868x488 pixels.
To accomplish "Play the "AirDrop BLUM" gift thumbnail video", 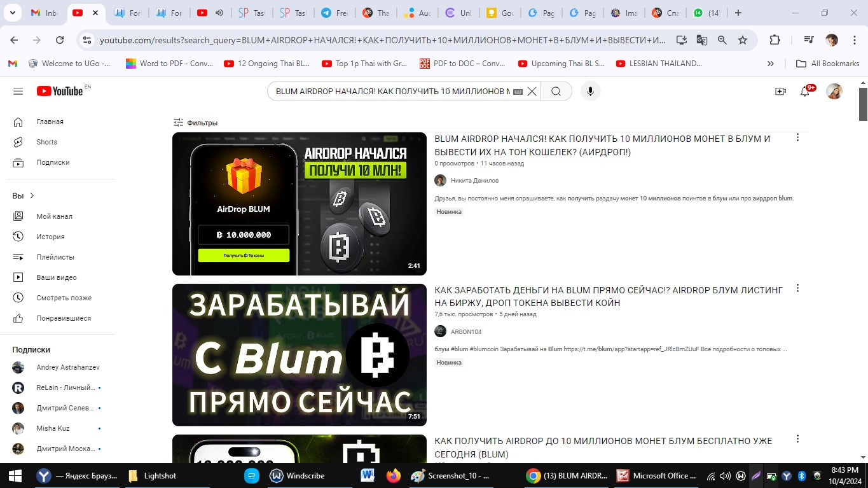I will (x=300, y=204).
